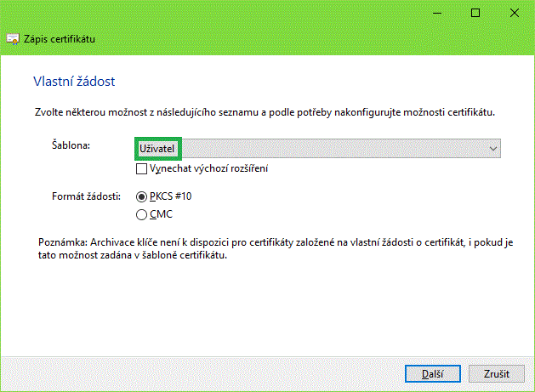Viewport: 535px width, 392px height.
Task: Click the Zápis certifikátu title text
Action: pos(60,39)
